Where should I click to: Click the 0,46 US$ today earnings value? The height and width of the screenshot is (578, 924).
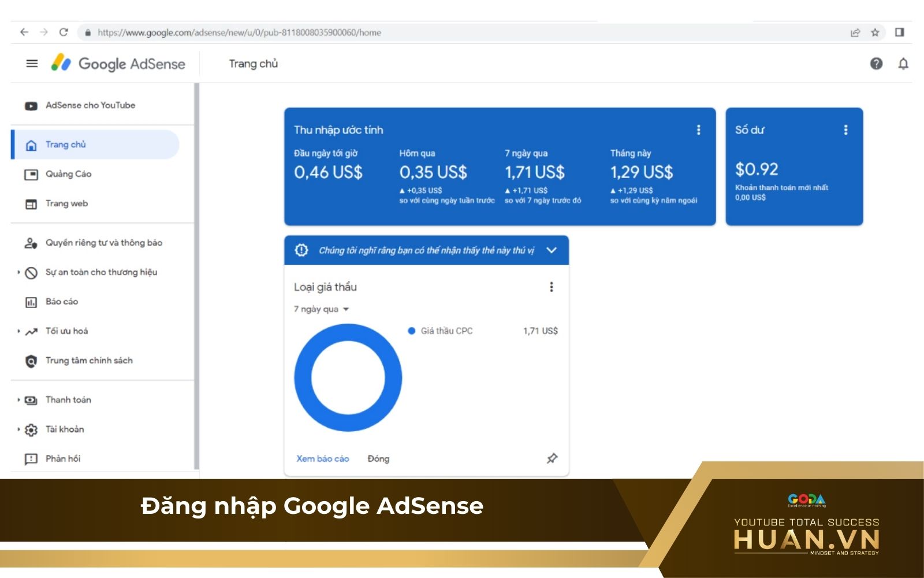(x=328, y=172)
